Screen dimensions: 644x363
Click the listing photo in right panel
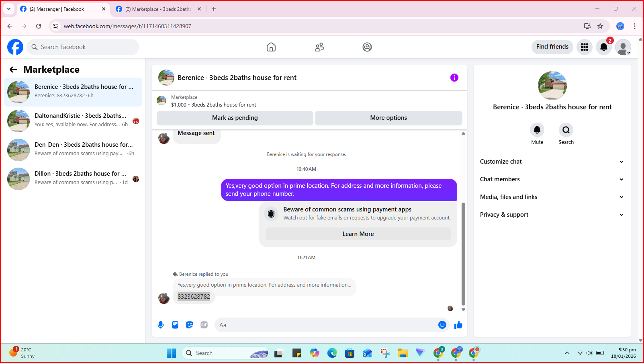tap(552, 86)
